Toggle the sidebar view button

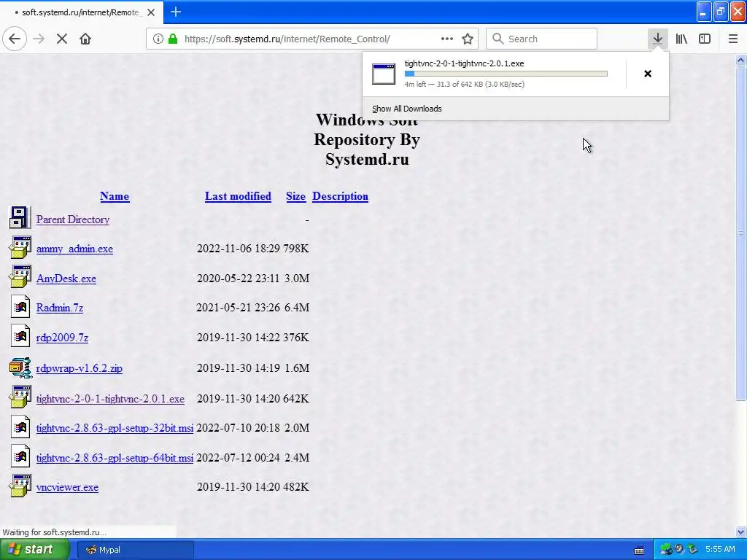pyautogui.click(x=705, y=39)
